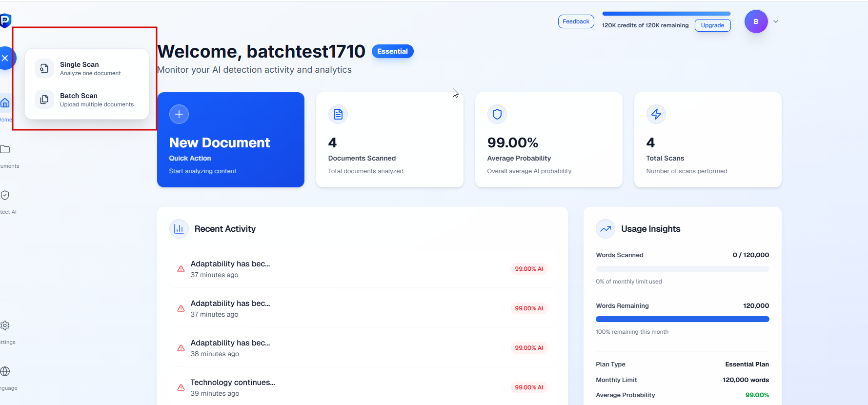Click the plus icon on New Document
The width and height of the screenshot is (868, 405).
pos(179,114)
